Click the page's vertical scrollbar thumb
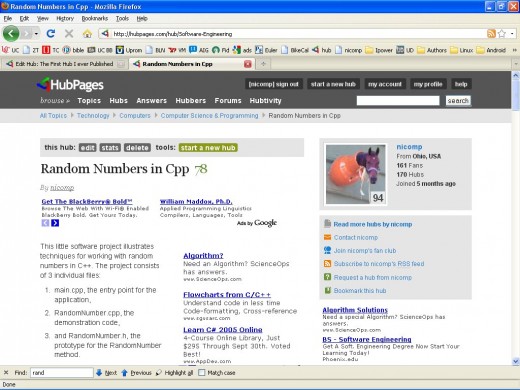The image size is (520, 390). tap(516, 95)
